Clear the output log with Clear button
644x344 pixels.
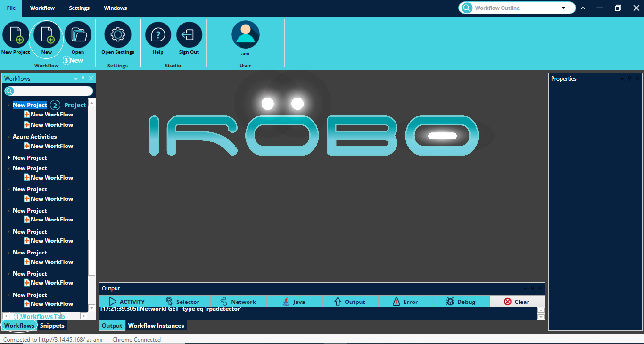tap(517, 302)
